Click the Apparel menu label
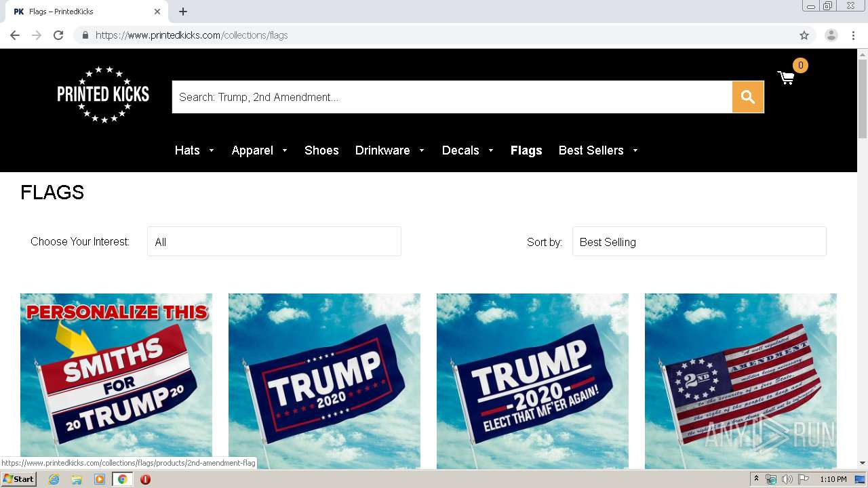Image resolution: width=868 pixels, height=488 pixels. click(x=252, y=150)
